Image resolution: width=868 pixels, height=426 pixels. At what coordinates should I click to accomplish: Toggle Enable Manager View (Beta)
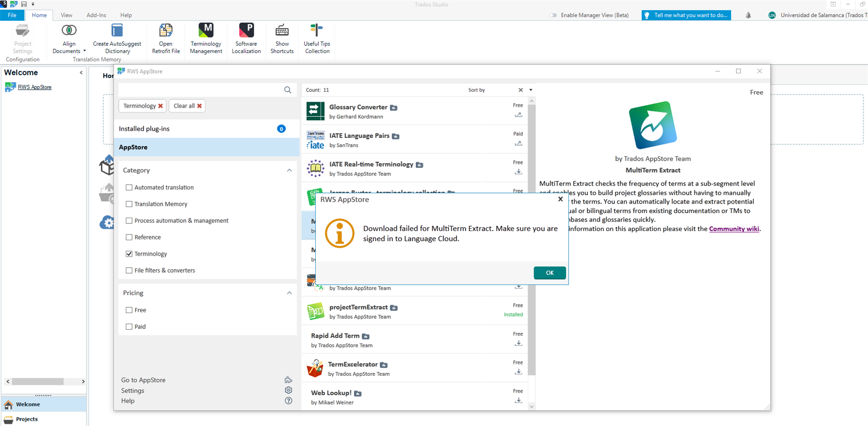point(553,15)
